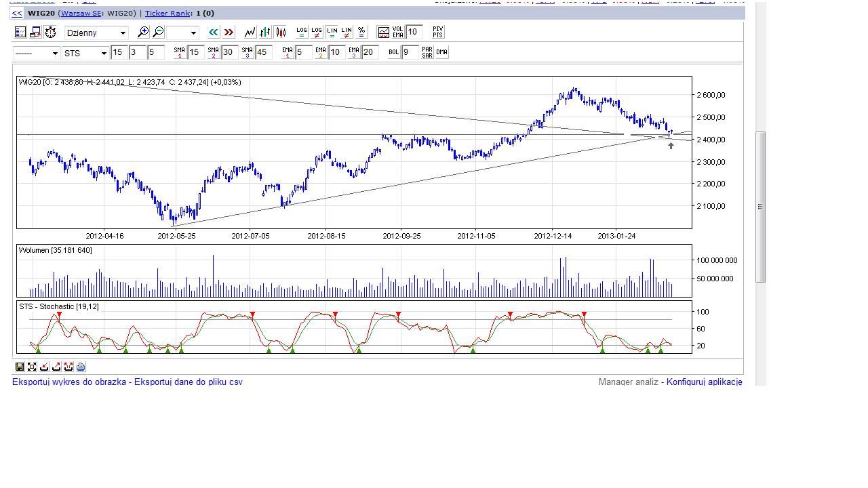Open the Dzienny interval dropdown

pos(96,33)
